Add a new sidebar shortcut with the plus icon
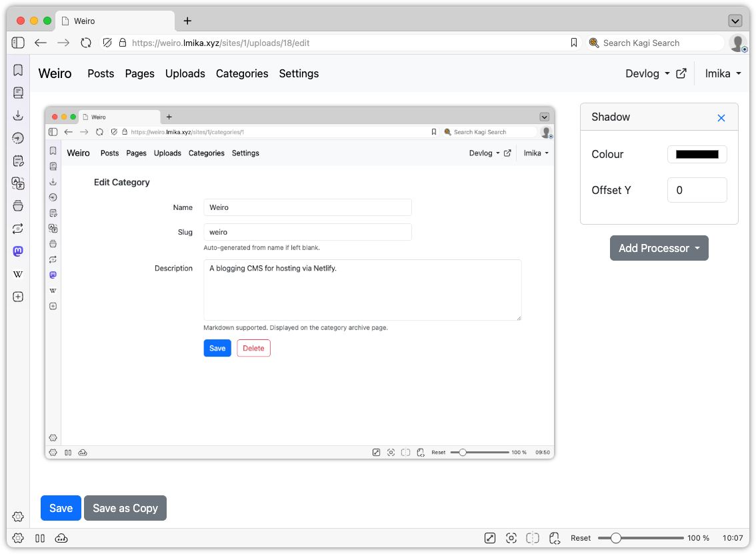756x554 pixels. [18, 297]
